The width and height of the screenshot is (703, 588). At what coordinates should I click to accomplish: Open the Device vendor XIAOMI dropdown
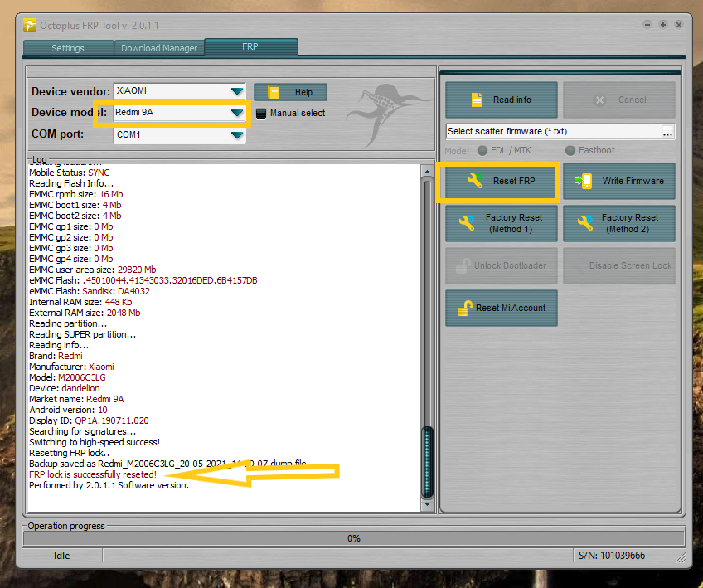click(237, 91)
